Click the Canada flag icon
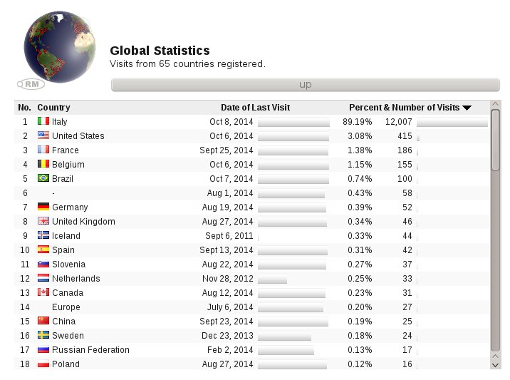 [x=43, y=292]
